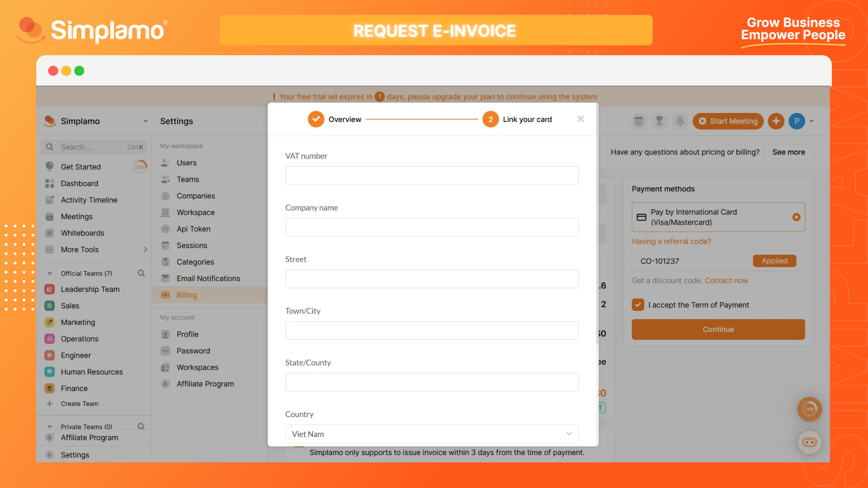
Task: Open Password under My account
Action: coord(193,351)
